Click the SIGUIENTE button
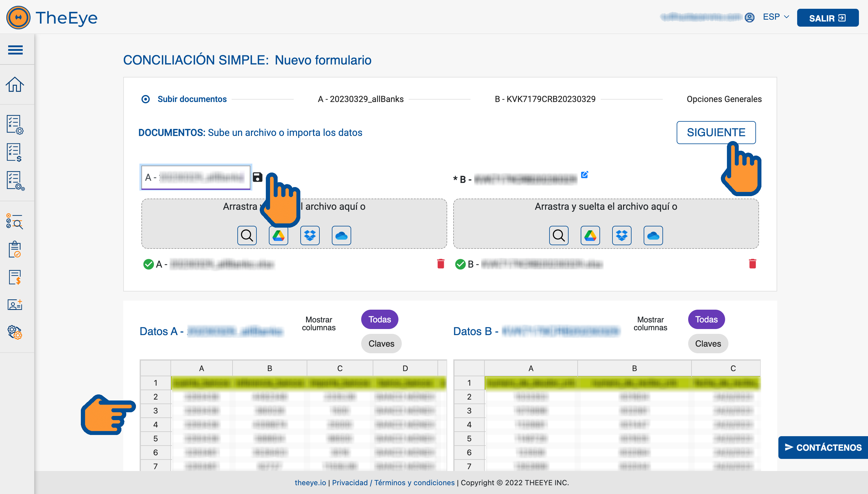 (716, 132)
